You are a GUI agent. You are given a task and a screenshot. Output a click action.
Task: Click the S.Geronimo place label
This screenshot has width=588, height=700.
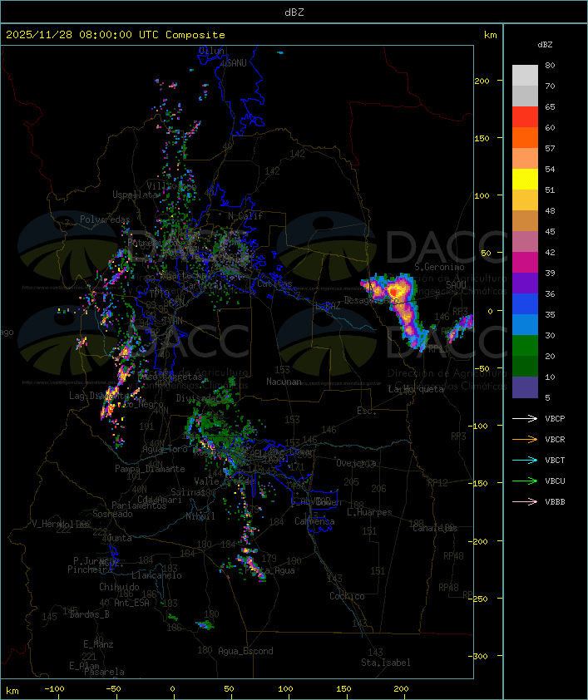[439, 267]
